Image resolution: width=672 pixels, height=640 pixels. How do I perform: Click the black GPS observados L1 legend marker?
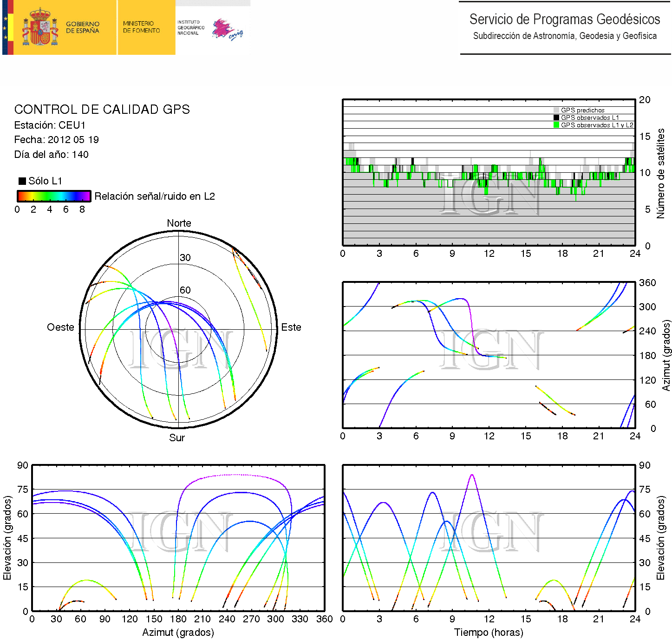556,118
